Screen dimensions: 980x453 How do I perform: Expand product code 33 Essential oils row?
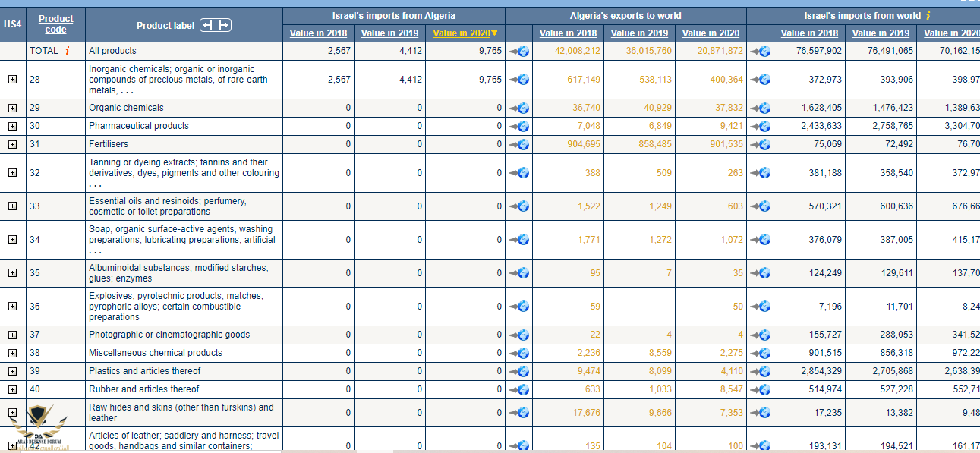(12, 206)
